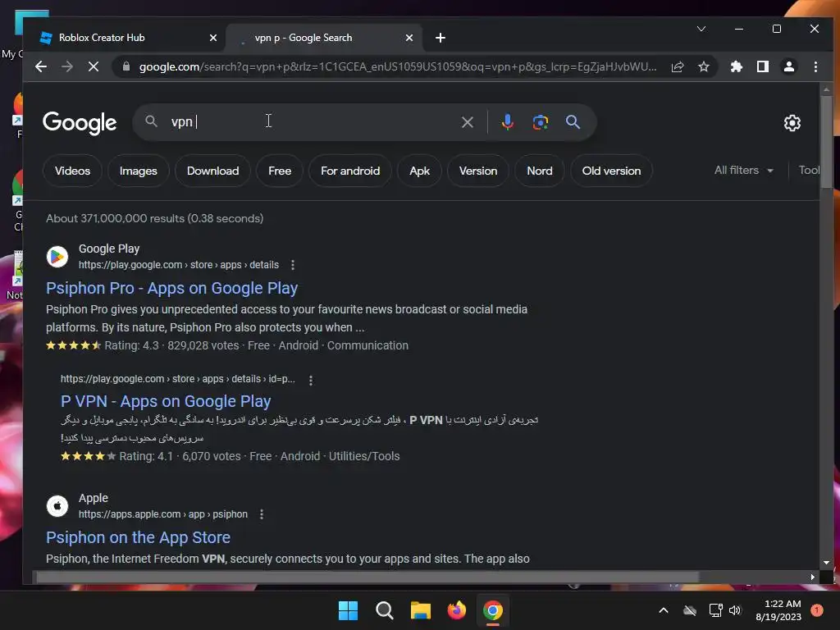Apply the Download search chip
The height and width of the screenshot is (630, 840).
click(x=212, y=171)
